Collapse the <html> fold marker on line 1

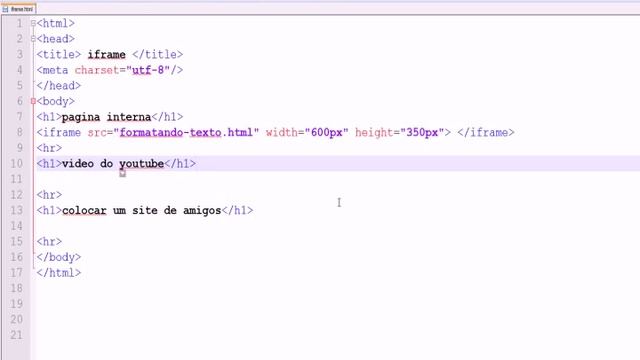(x=33, y=24)
